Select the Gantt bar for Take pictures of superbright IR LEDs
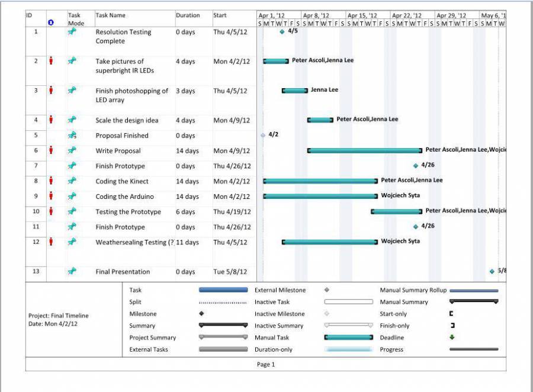 click(275, 61)
